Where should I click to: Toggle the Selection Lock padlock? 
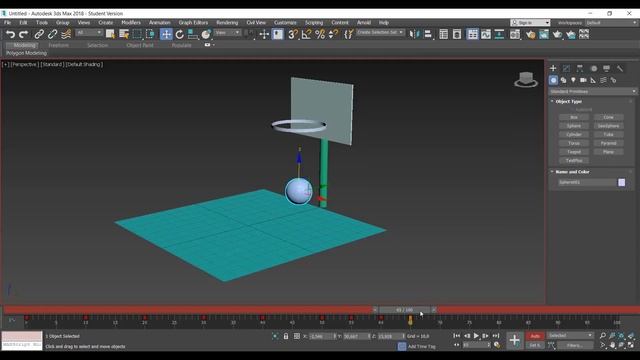pos(286,336)
